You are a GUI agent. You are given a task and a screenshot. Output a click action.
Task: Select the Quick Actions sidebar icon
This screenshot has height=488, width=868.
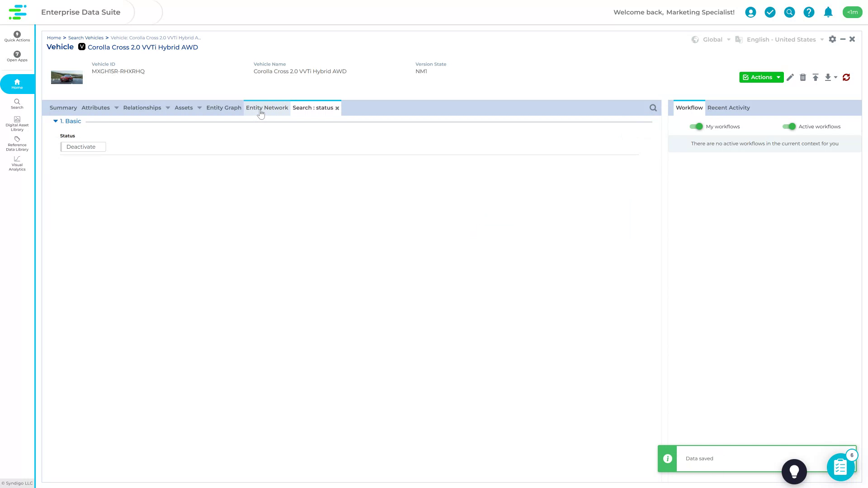pos(17,36)
